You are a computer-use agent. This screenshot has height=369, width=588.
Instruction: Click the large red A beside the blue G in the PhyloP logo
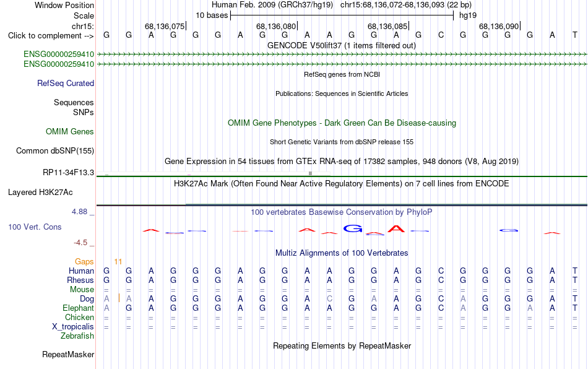tap(396, 228)
